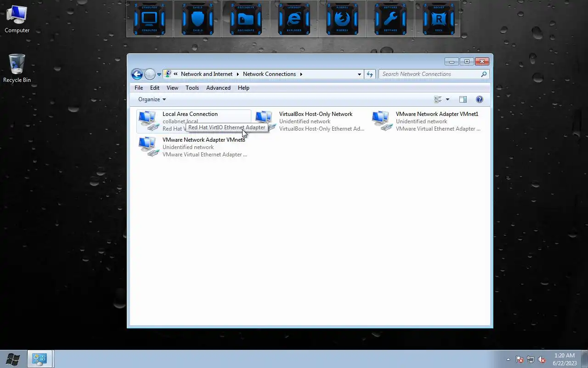588x368 pixels.
Task: Select the Local Area Connection adapter icon
Action: (148, 121)
